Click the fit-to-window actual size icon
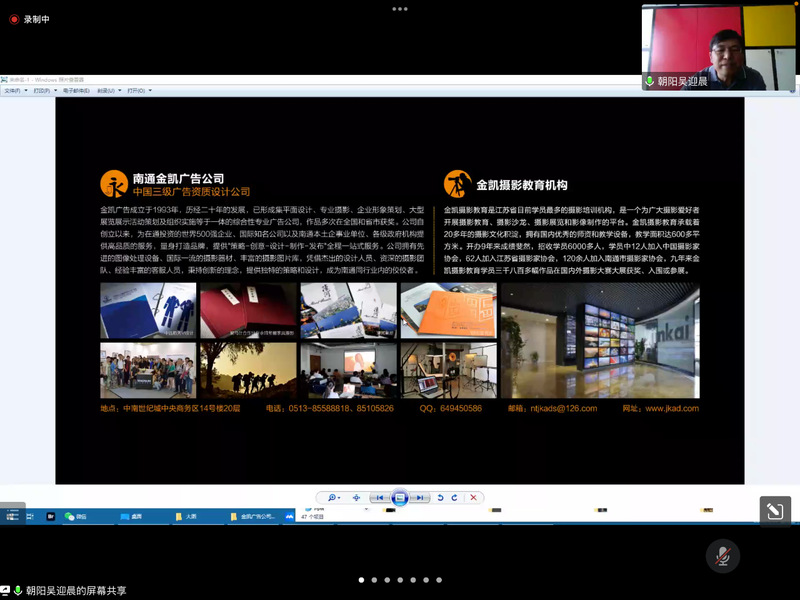 (x=356, y=497)
